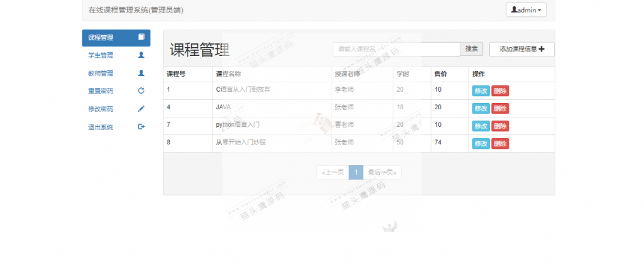Click the 搜索 button
Screen dimensions: 644x265
[x=472, y=49]
